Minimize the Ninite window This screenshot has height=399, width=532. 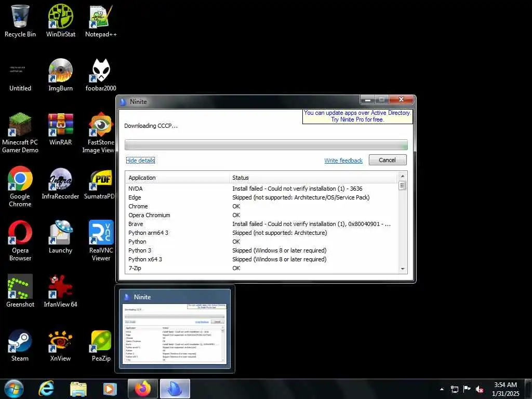(x=367, y=100)
